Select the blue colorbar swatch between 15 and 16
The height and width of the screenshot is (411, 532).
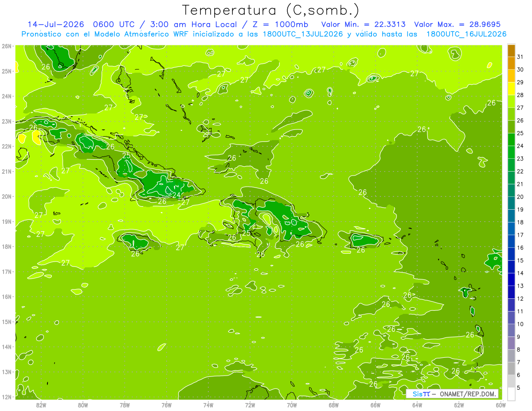(x=511, y=254)
